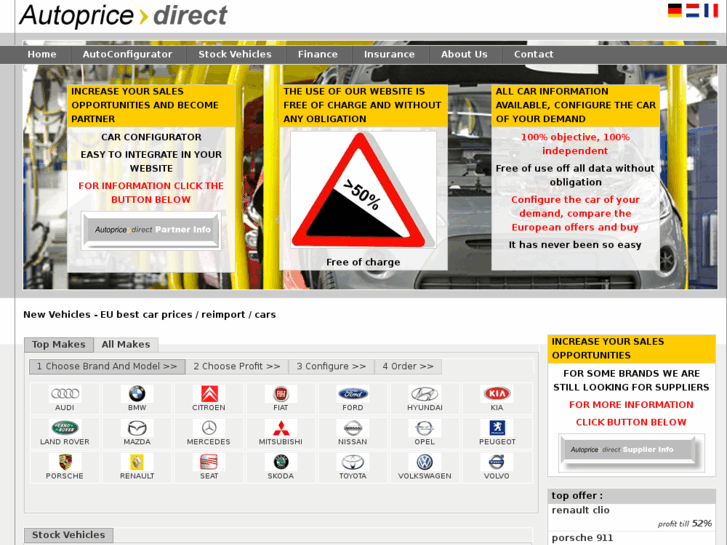Select the Kia brand logo
The width and height of the screenshot is (727, 545).
[x=497, y=394]
